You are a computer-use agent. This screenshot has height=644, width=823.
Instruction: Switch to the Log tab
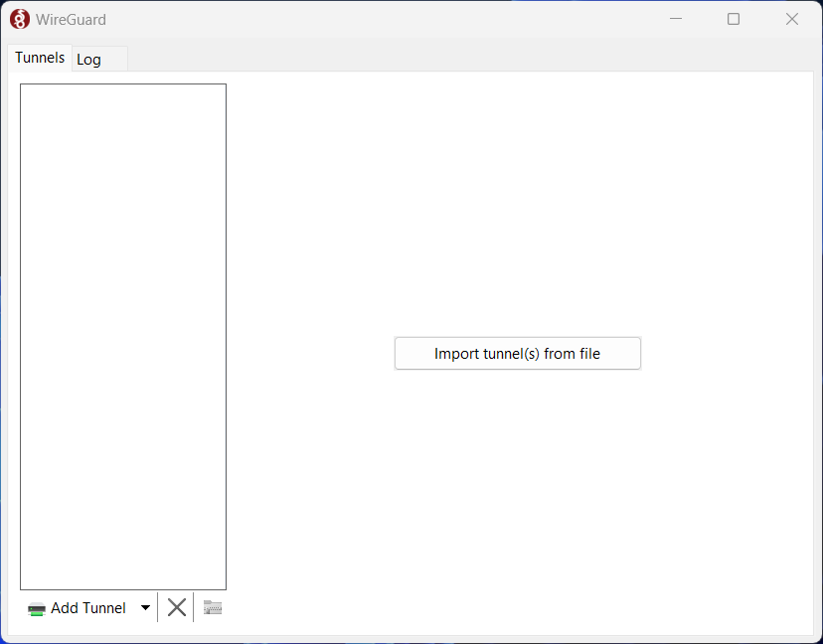[x=88, y=59]
